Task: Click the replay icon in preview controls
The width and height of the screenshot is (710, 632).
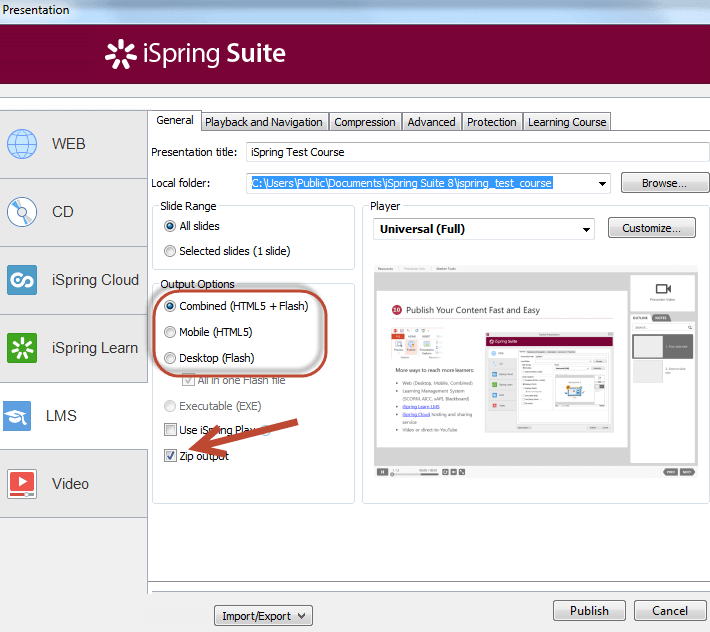Action: (446, 472)
